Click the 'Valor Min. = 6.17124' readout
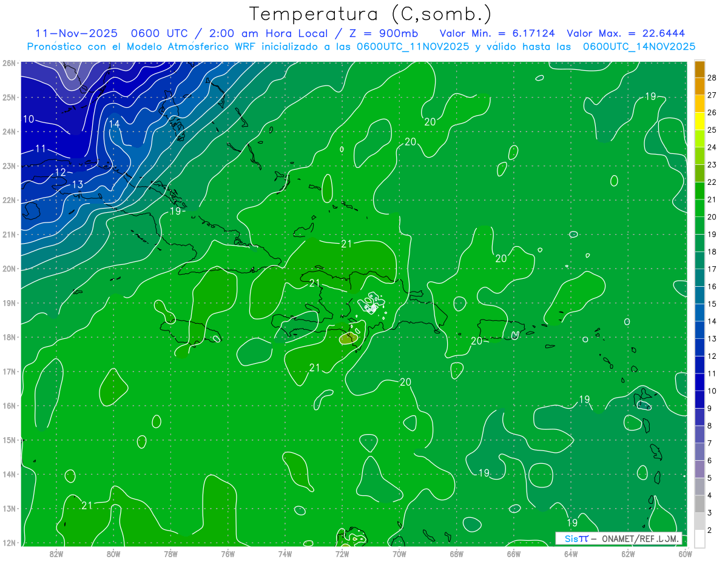 [497, 33]
